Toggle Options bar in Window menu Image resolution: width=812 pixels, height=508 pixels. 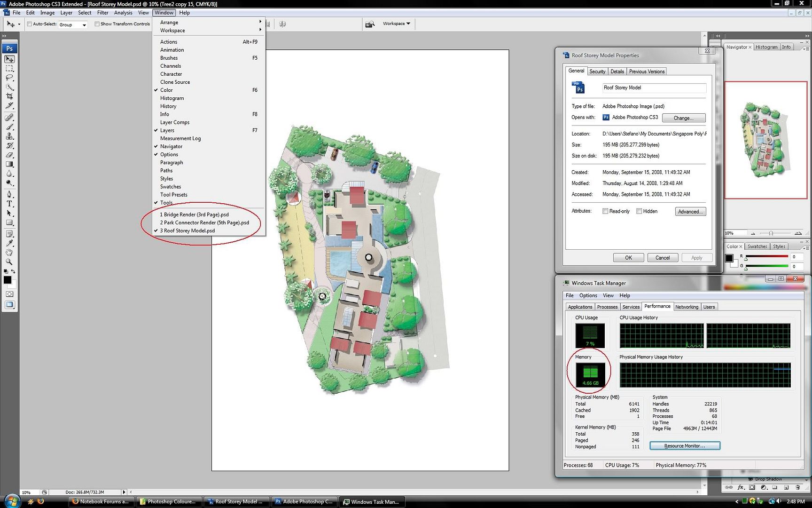(209, 154)
